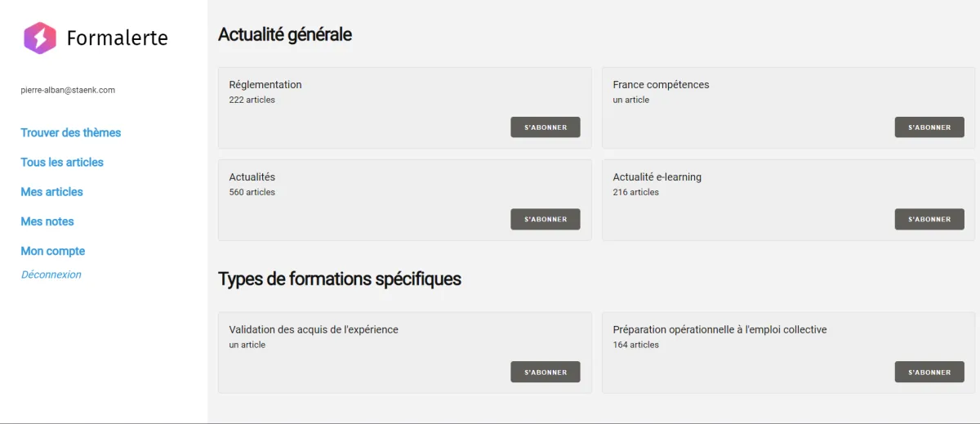
Task: Open Mon compte settings
Action: [x=53, y=251]
